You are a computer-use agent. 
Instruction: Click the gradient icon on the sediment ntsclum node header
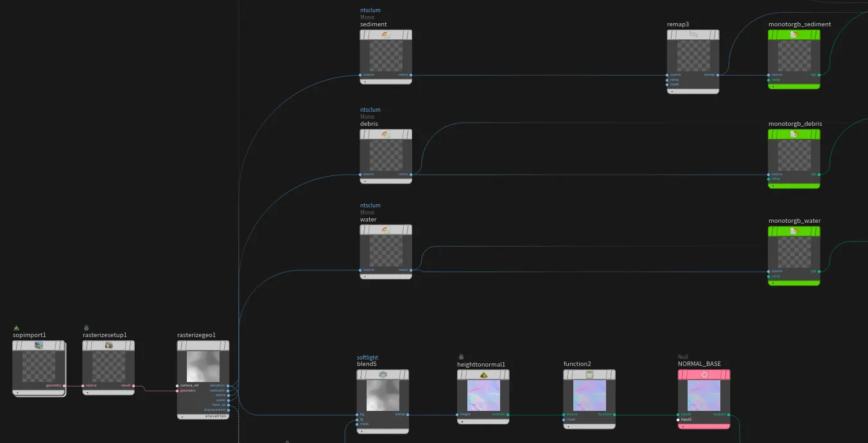(386, 34)
